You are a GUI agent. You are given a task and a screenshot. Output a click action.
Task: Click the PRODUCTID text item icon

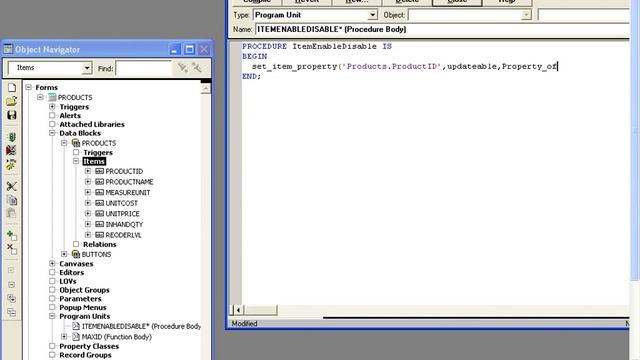coord(99,171)
